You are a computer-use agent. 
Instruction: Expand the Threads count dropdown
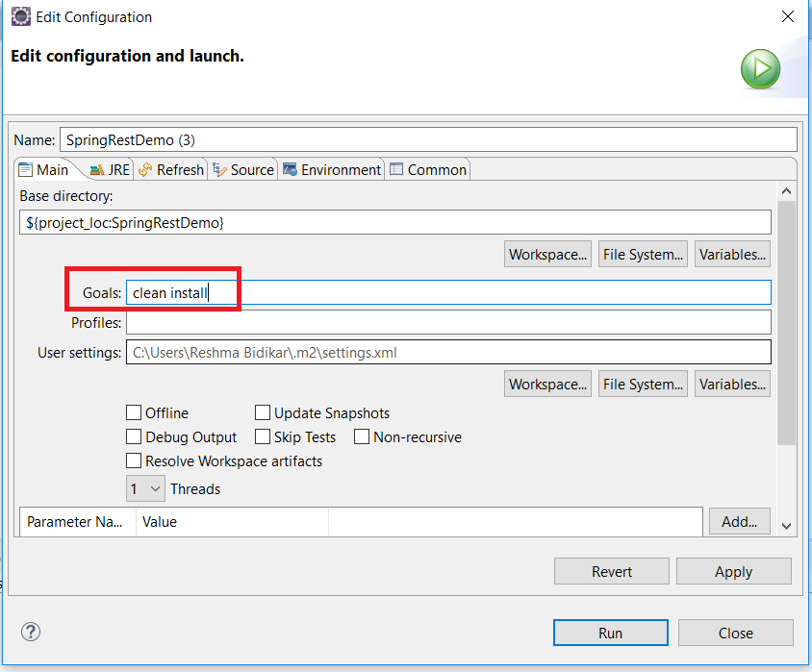click(145, 488)
